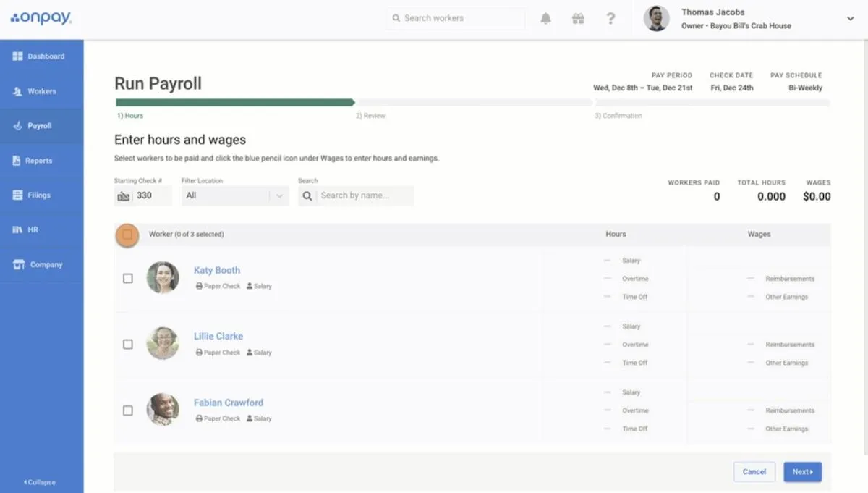Open Workers in sidebar

(x=42, y=91)
